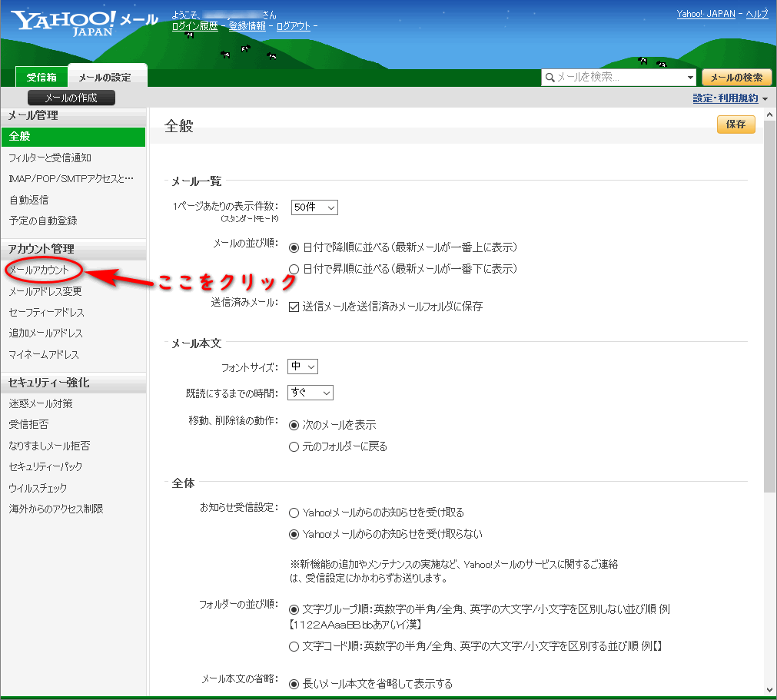
Task: Select 元のフォルダーに戻る radio option
Action: (294, 446)
